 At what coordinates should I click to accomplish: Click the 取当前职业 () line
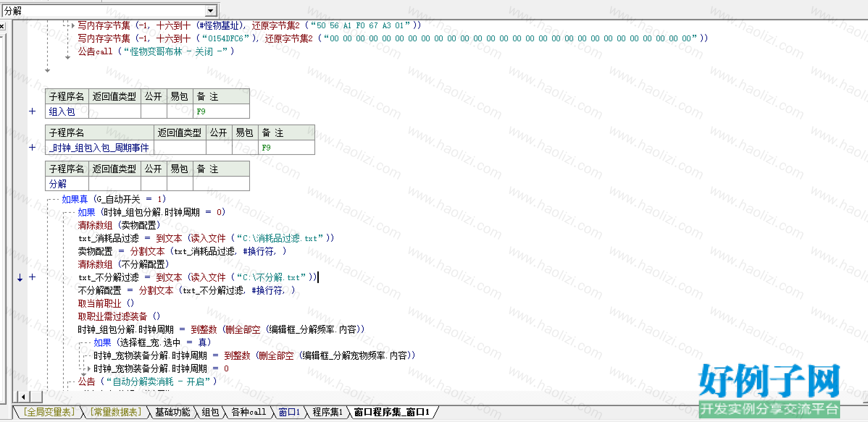106,303
